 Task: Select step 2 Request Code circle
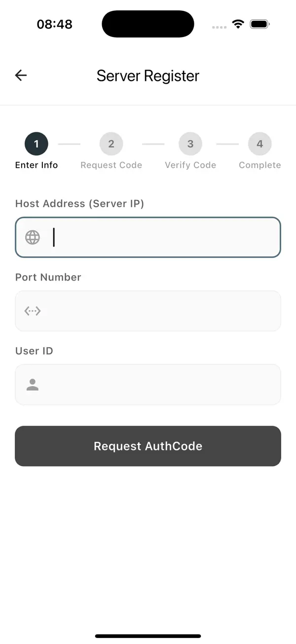coord(111,144)
